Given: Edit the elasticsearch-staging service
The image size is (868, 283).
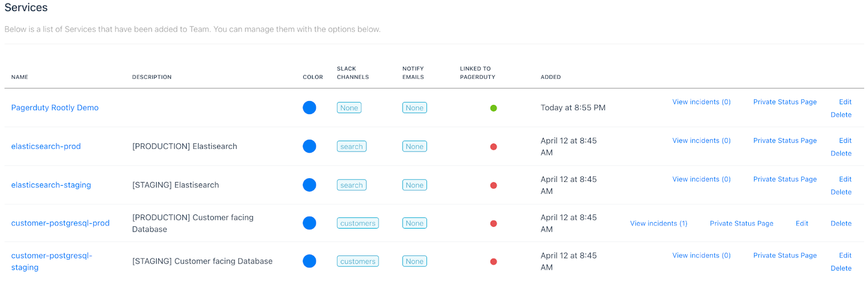Looking at the screenshot, I should (845, 179).
